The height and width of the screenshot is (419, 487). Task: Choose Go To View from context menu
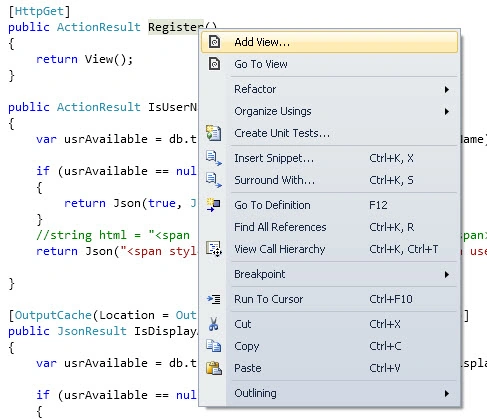click(x=329, y=64)
